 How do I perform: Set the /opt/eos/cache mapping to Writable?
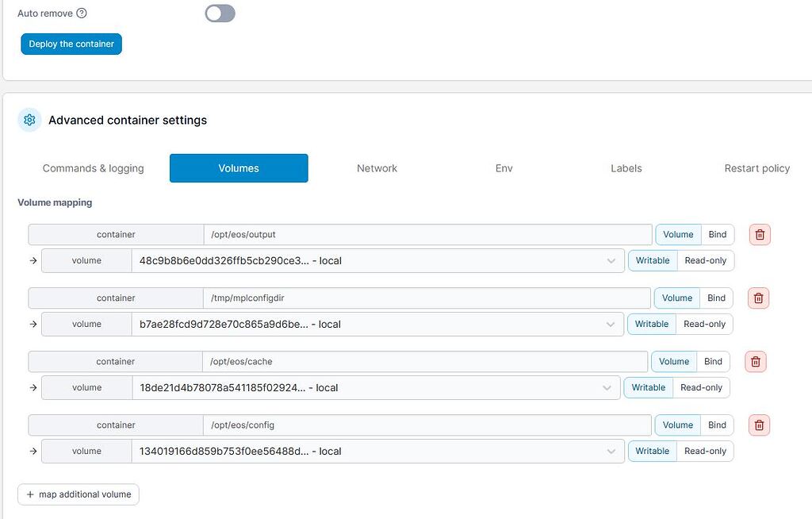click(647, 387)
